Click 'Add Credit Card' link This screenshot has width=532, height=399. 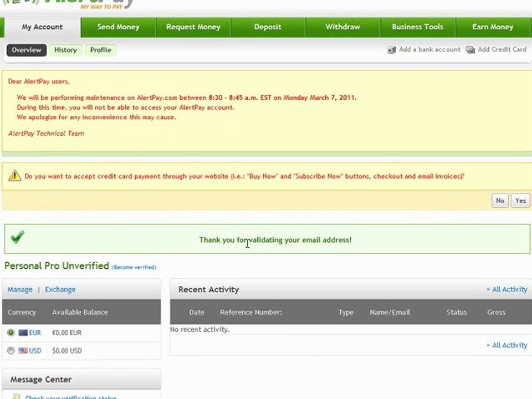[x=502, y=49]
